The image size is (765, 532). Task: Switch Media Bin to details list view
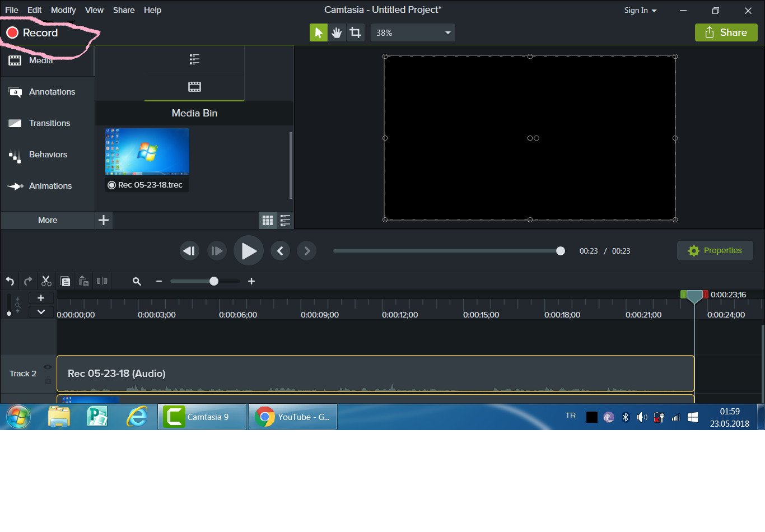click(x=285, y=220)
